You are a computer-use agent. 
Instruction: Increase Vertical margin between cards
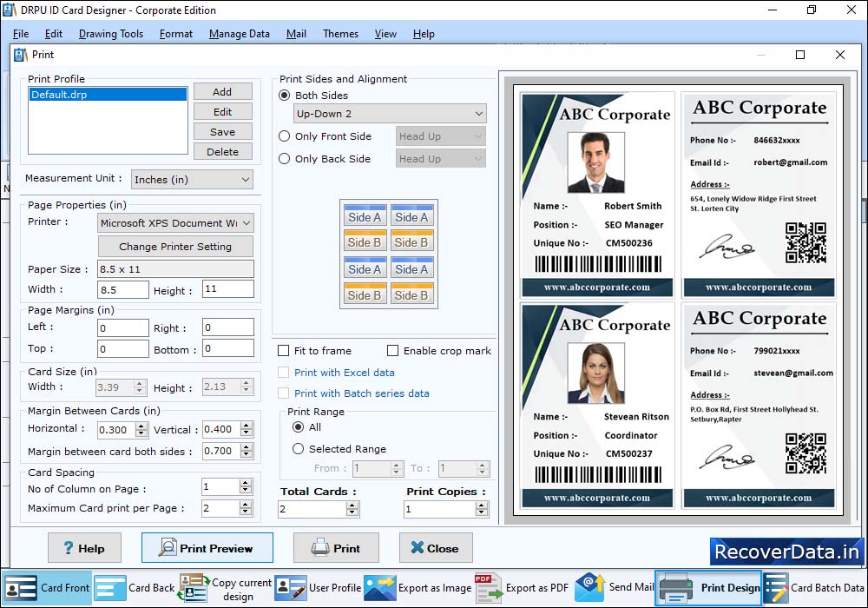[x=247, y=426]
